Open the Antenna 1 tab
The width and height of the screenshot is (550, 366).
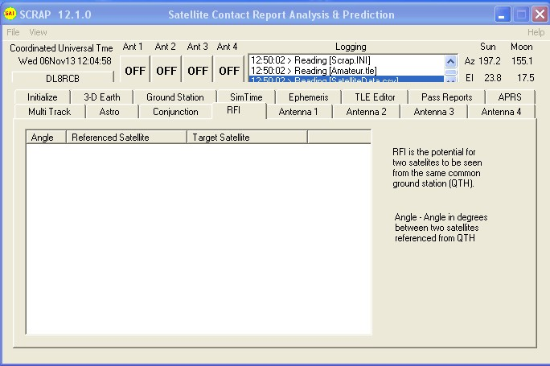point(298,112)
